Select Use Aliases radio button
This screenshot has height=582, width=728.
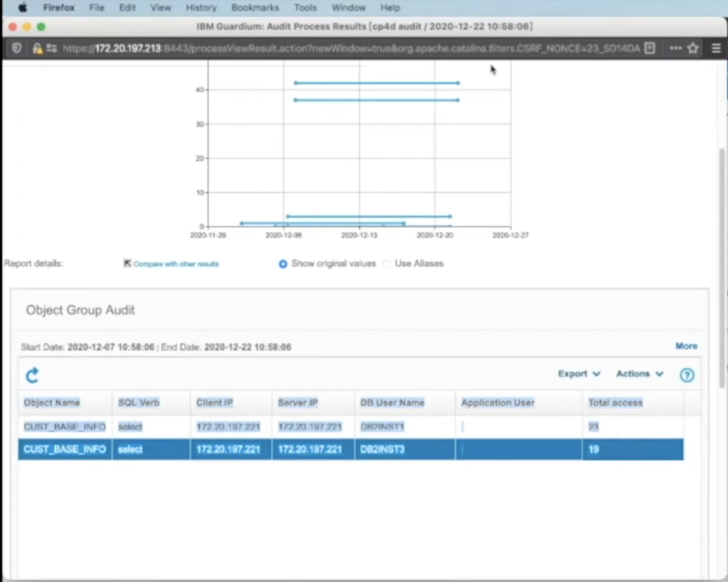387,264
